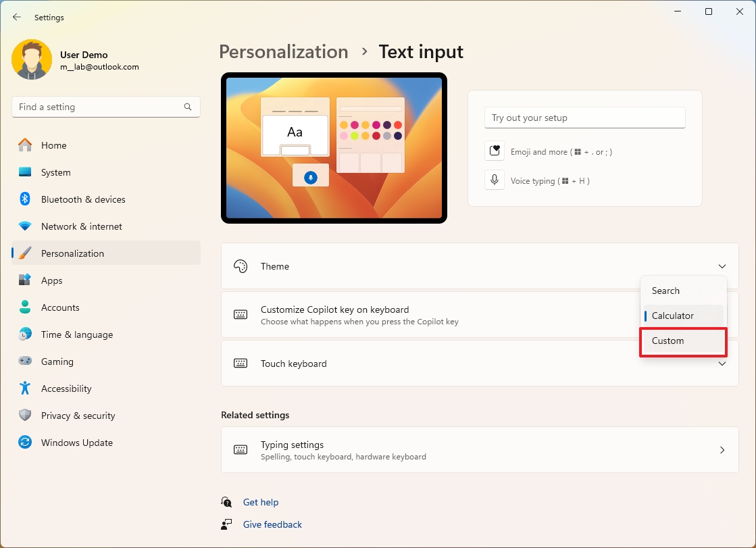The height and width of the screenshot is (548, 756).
Task: Focus the Find a setting search box
Action: [x=106, y=107]
